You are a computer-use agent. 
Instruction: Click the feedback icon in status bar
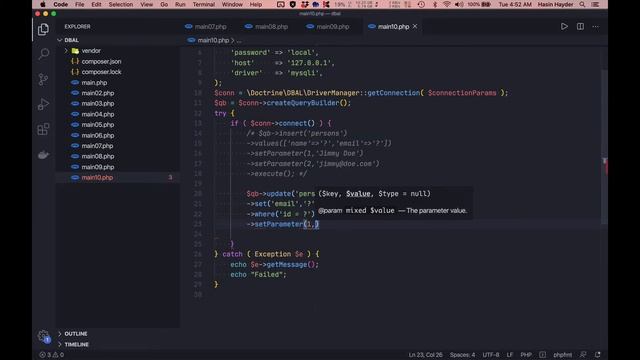click(x=583, y=355)
